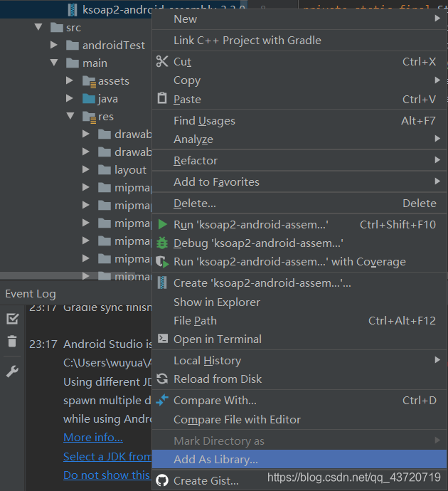Image resolution: width=448 pixels, height=491 pixels.
Task: Expand the layout folder
Action: point(86,170)
